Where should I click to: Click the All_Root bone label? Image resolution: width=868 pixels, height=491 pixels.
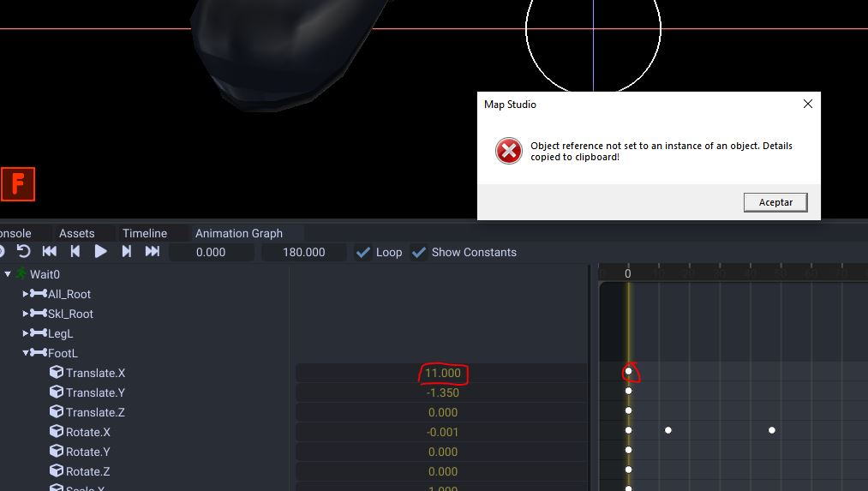[x=69, y=294]
